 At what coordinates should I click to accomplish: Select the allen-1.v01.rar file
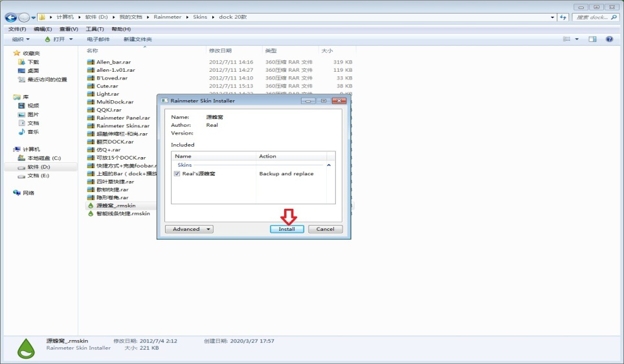115,70
